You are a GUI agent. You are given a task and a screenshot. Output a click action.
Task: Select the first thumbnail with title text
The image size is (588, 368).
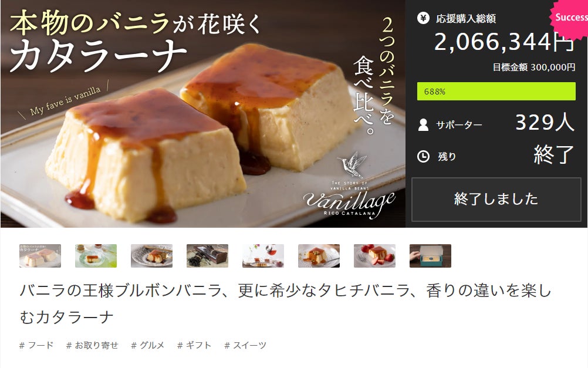coord(40,256)
